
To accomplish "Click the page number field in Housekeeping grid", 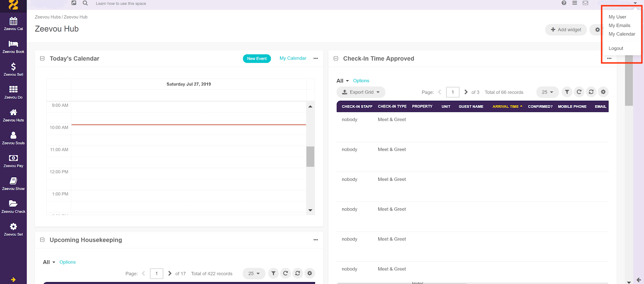I will [157, 273].
